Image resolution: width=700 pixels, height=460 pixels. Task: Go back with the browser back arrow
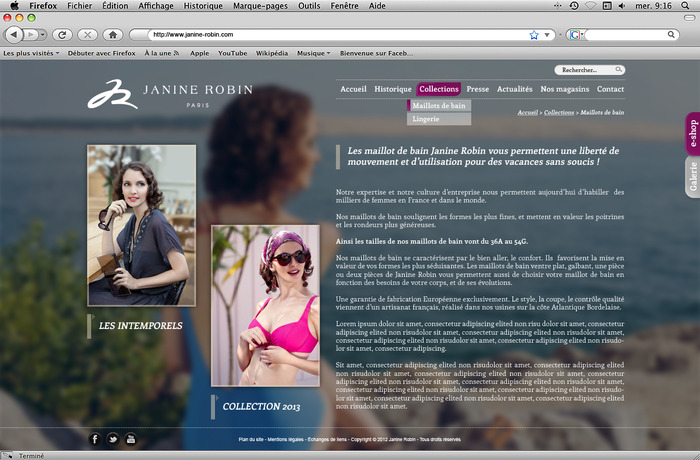click(x=14, y=34)
